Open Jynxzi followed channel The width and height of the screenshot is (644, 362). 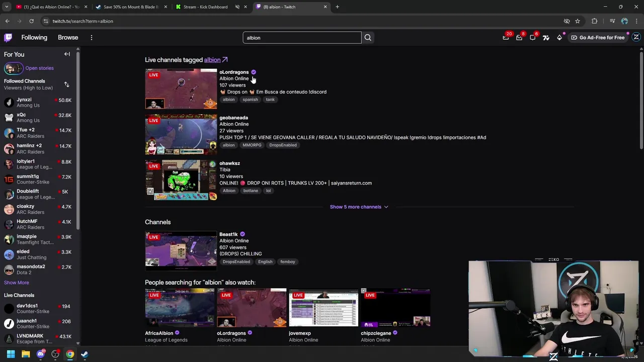[x=39, y=103]
